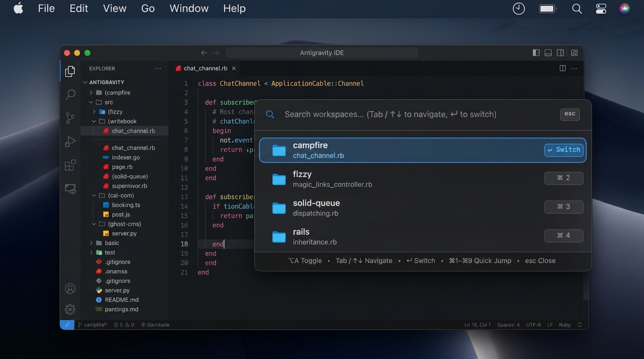Viewport: 644px width, 359px height.
Task: Open the editor More Actions ellipsis
Action: point(574,68)
